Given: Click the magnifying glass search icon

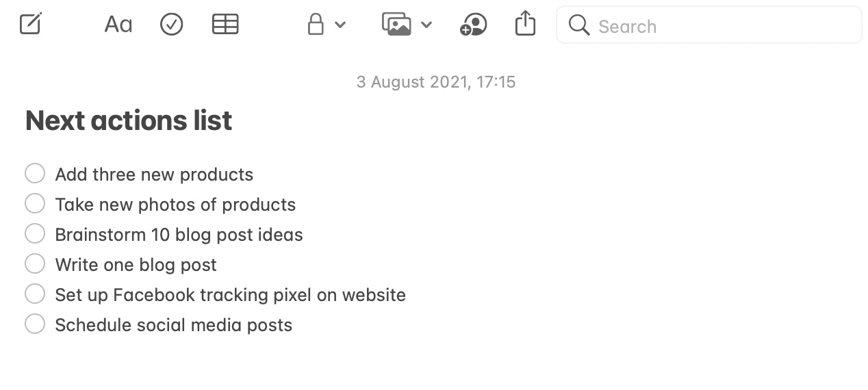Looking at the screenshot, I should click(x=579, y=25).
